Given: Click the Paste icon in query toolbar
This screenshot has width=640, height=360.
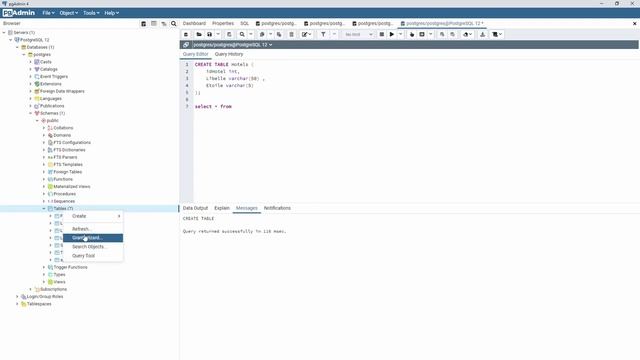Looking at the screenshot, I should point(279,35).
